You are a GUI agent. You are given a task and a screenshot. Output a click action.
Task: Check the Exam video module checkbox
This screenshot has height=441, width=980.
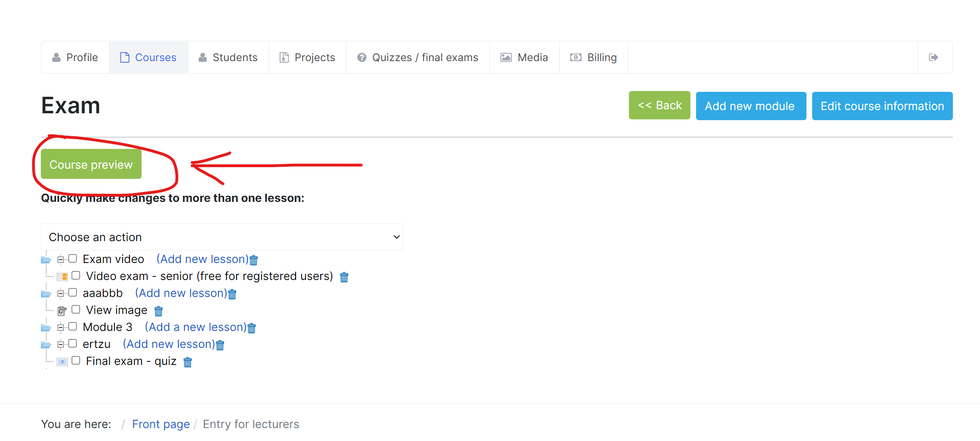[73, 259]
